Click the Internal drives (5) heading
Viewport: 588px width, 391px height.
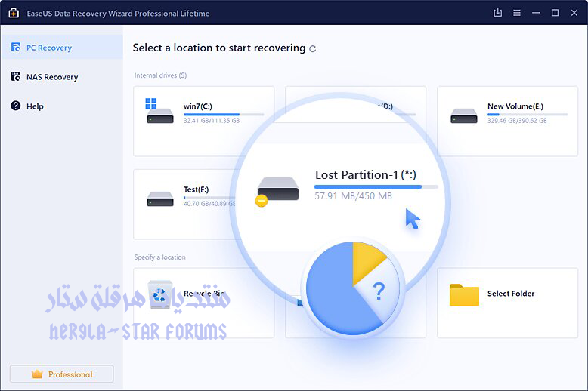(160, 75)
